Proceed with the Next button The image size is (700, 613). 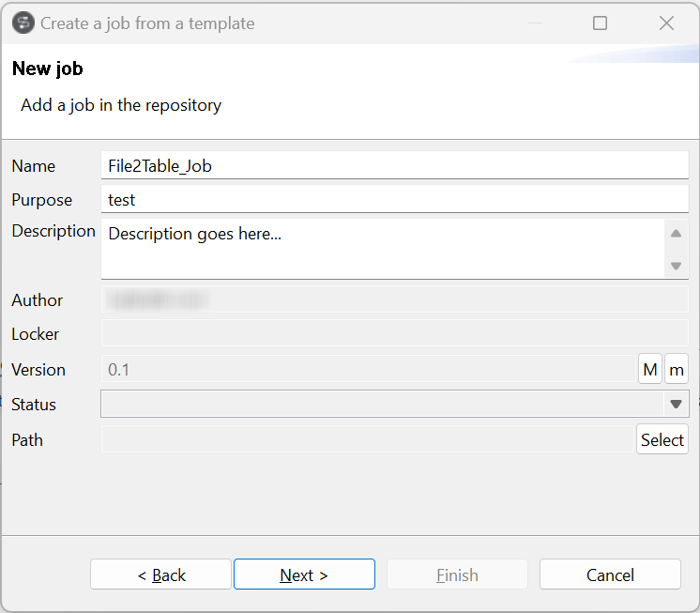(304, 575)
